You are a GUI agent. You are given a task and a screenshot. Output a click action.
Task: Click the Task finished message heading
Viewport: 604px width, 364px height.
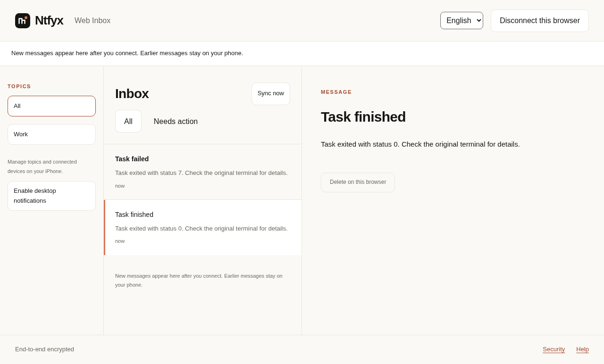click(x=363, y=117)
